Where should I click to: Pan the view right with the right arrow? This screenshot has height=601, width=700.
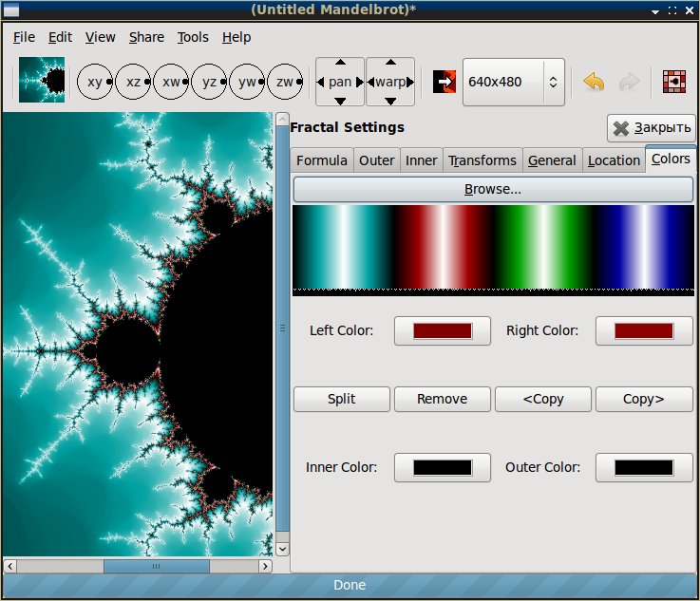(x=359, y=82)
